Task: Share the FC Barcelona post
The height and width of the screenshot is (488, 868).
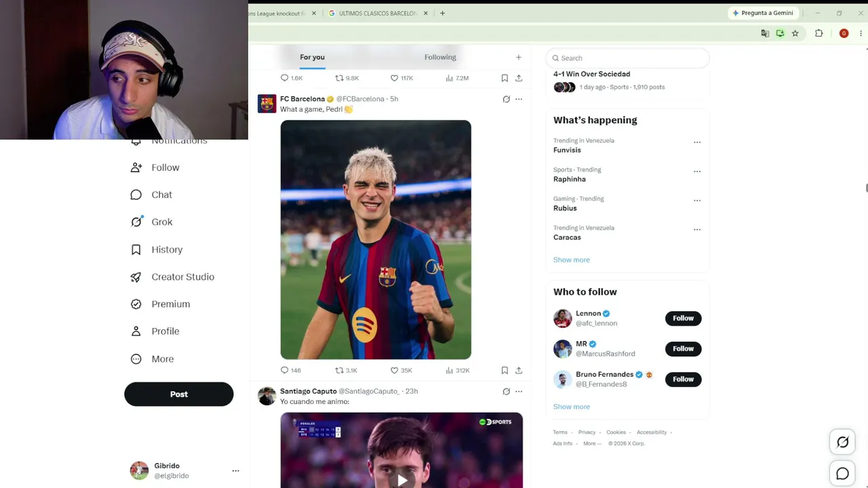Action: 519,370
